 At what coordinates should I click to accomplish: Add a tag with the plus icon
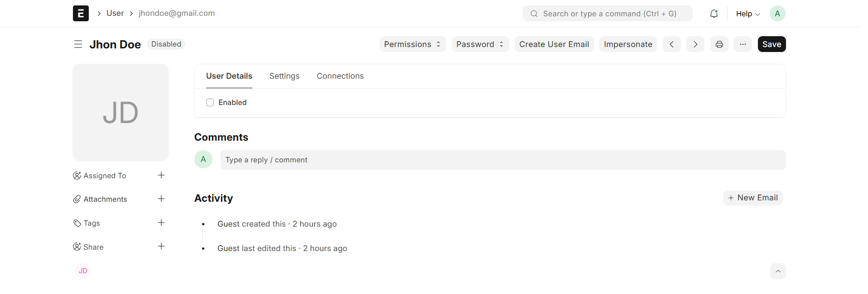[161, 223]
